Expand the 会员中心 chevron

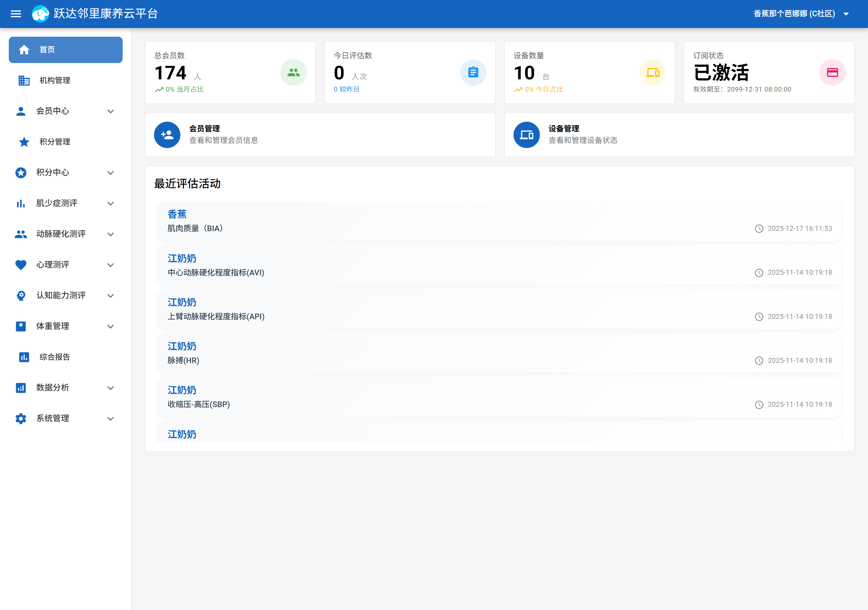point(110,111)
